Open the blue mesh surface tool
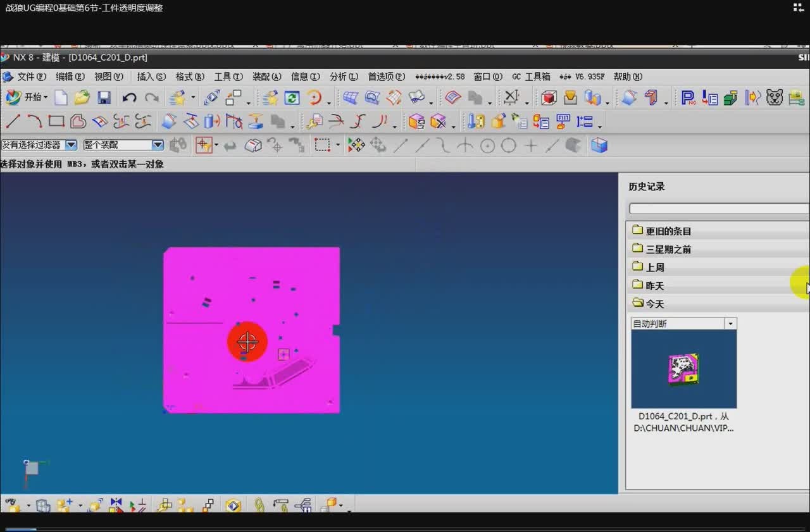The width and height of the screenshot is (810, 532). coord(351,97)
